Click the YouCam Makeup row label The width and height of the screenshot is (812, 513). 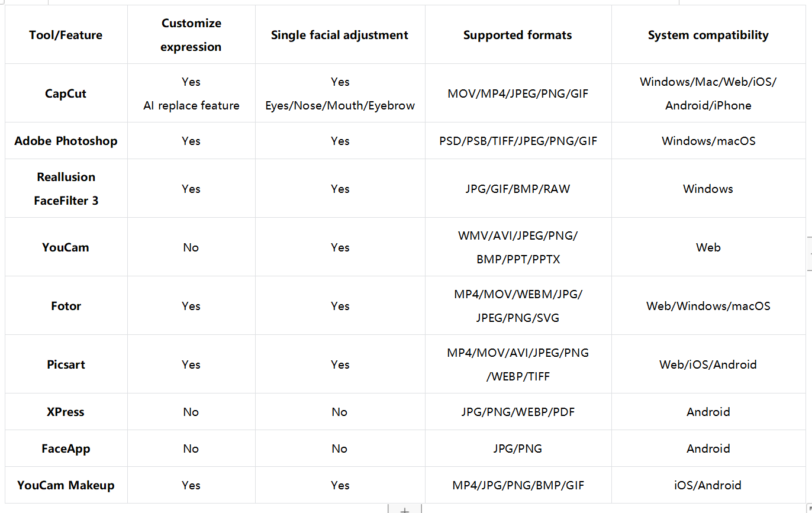(66, 485)
